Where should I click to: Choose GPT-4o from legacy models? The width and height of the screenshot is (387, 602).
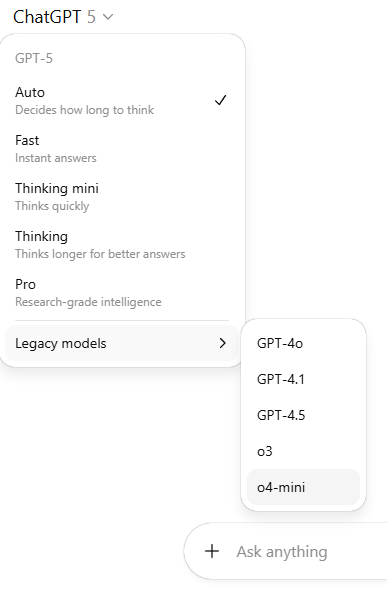pyautogui.click(x=303, y=343)
